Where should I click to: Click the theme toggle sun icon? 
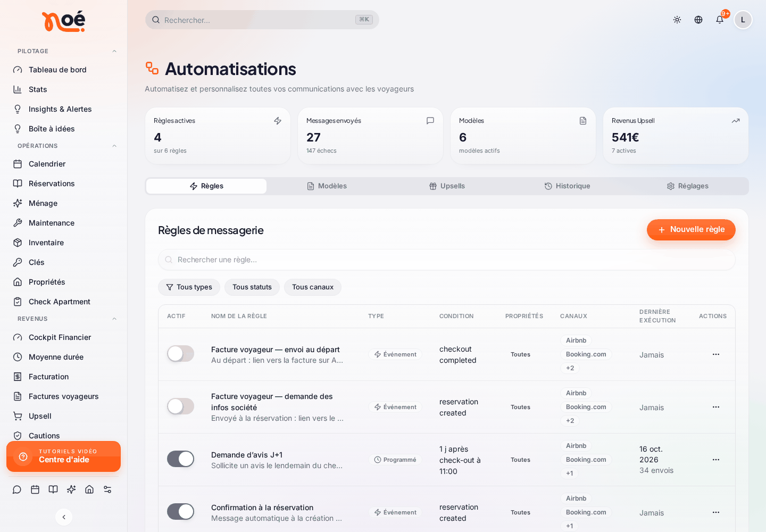pyautogui.click(x=677, y=20)
